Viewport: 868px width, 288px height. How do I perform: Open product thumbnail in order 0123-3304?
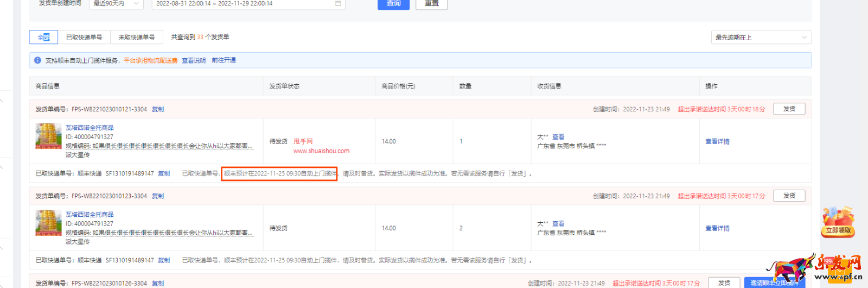(x=48, y=223)
